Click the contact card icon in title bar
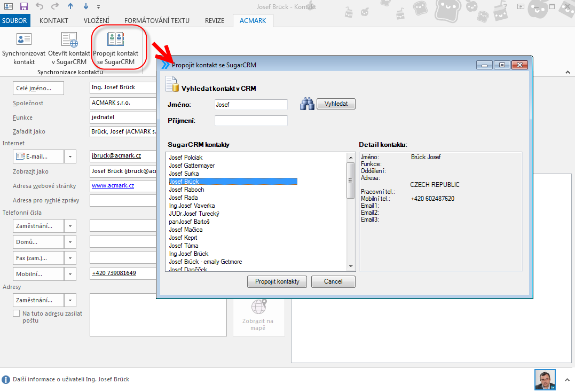The height and width of the screenshot is (392, 575). click(8, 6)
